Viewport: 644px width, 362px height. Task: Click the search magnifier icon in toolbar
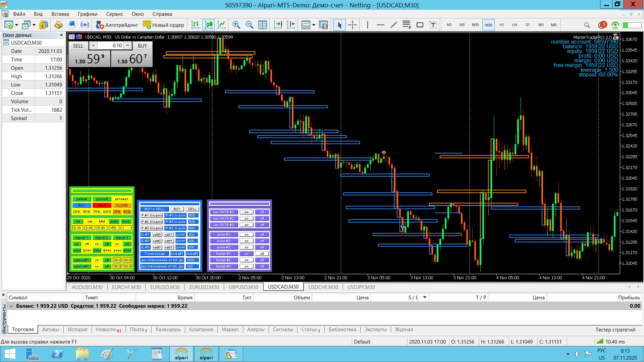coord(587,25)
